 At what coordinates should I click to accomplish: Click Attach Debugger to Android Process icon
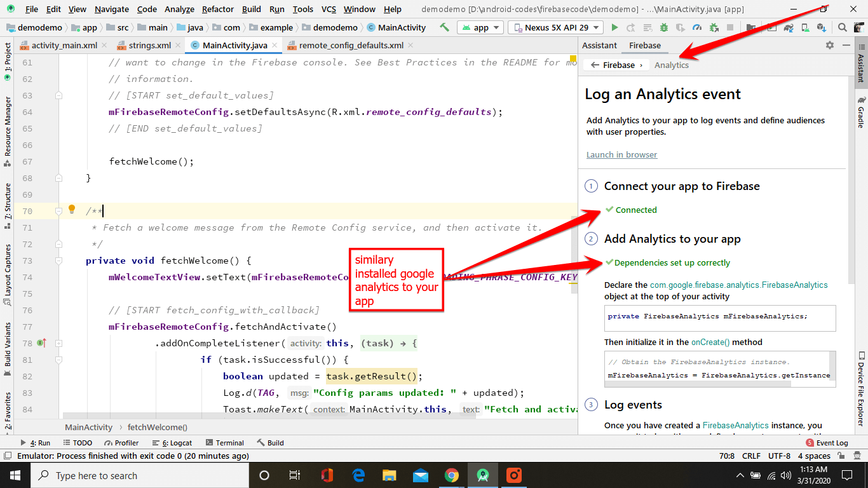[714, 27]
